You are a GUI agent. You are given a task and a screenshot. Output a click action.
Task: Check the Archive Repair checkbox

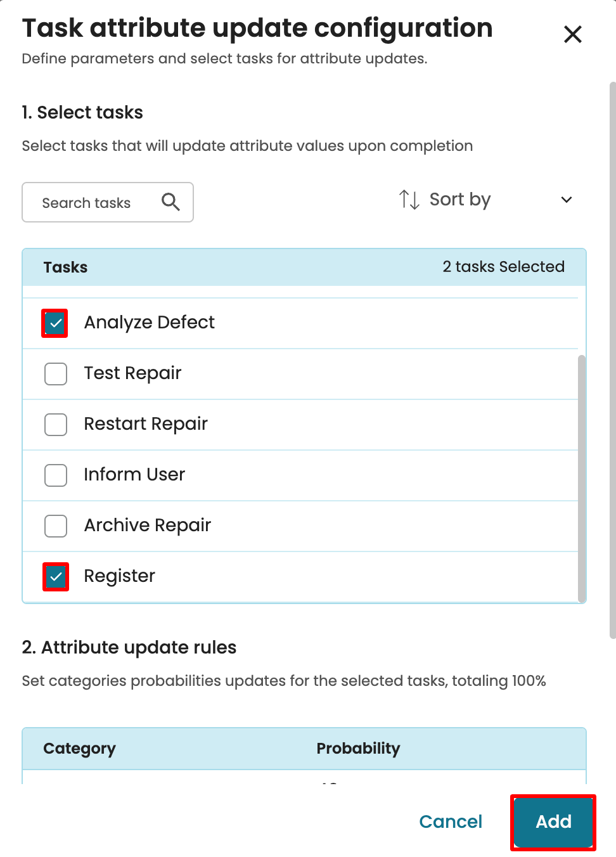(x=56, y=526)
